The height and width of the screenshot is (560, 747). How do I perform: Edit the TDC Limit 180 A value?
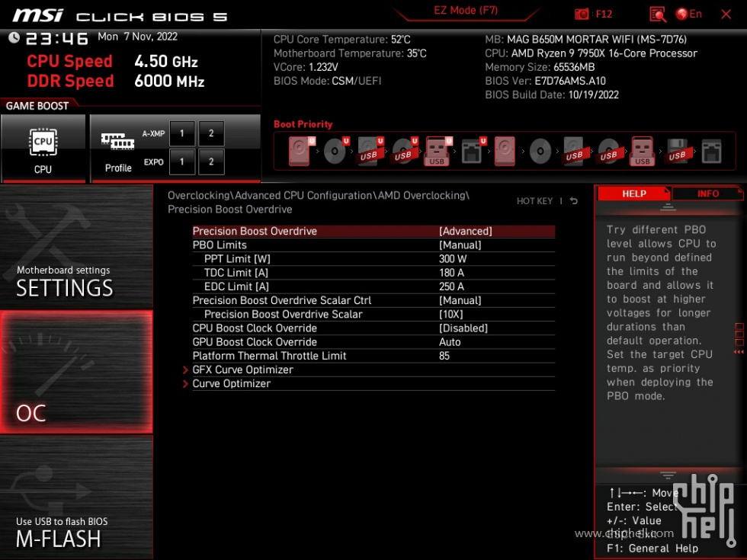[x=451, y=273]
